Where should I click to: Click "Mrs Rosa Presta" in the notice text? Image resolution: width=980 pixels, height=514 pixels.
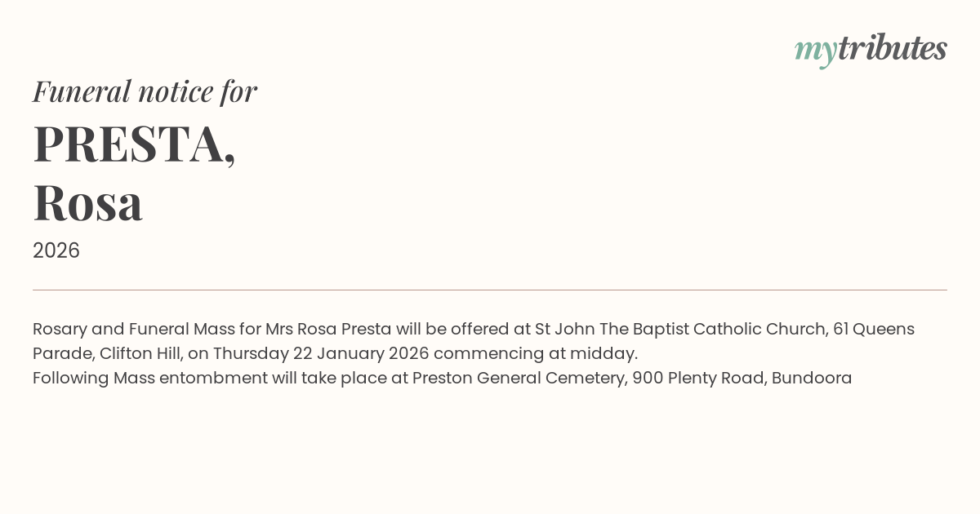click(328, 329)
